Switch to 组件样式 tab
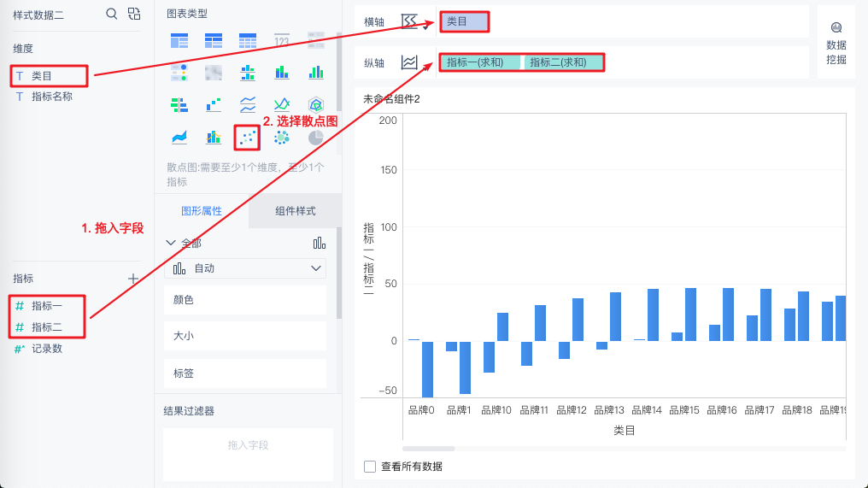Viewport: 868px width, 488px height. pyautogui.click(x=295, y=211)
